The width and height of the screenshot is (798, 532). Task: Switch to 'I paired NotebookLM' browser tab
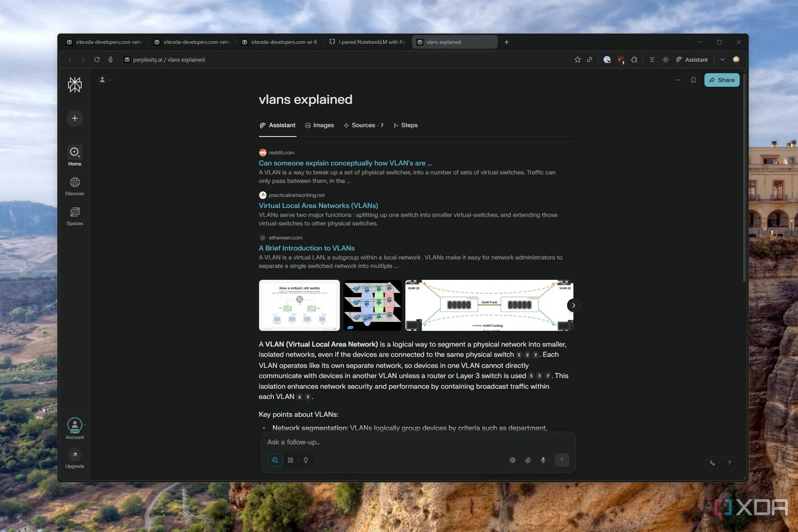368,42
